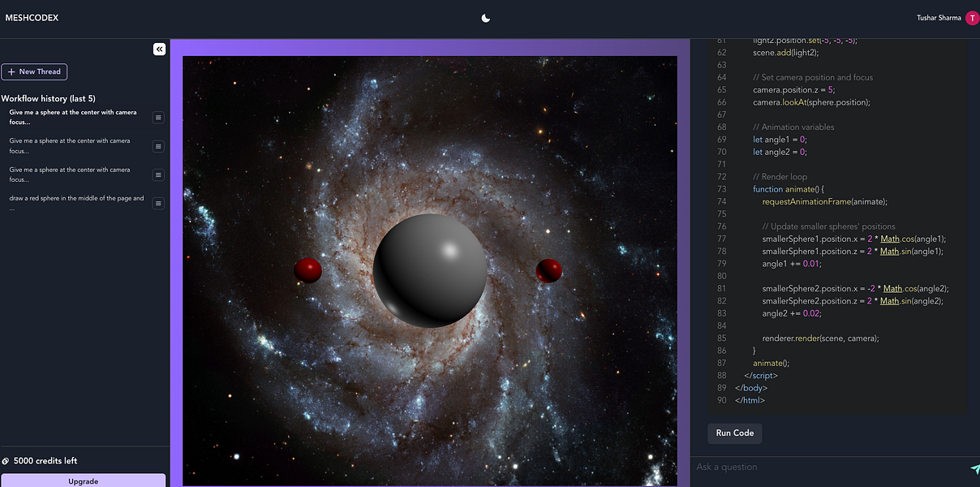This screenshot has width=980, height=487.
Task: Open the Tushar Sharma profile name
Action: (939, 18)
